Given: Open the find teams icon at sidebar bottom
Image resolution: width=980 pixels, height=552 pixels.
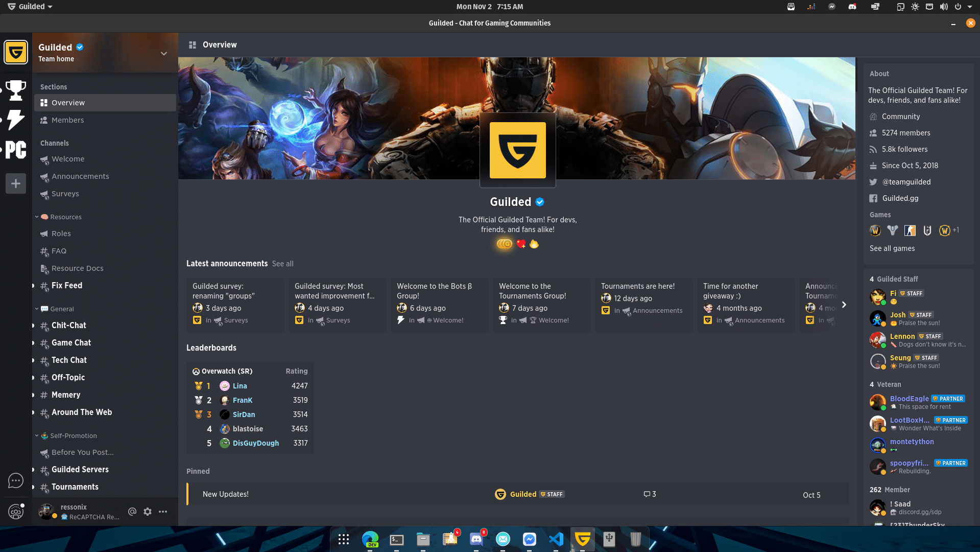Looking at the screenshot, I should coord(16,511).
